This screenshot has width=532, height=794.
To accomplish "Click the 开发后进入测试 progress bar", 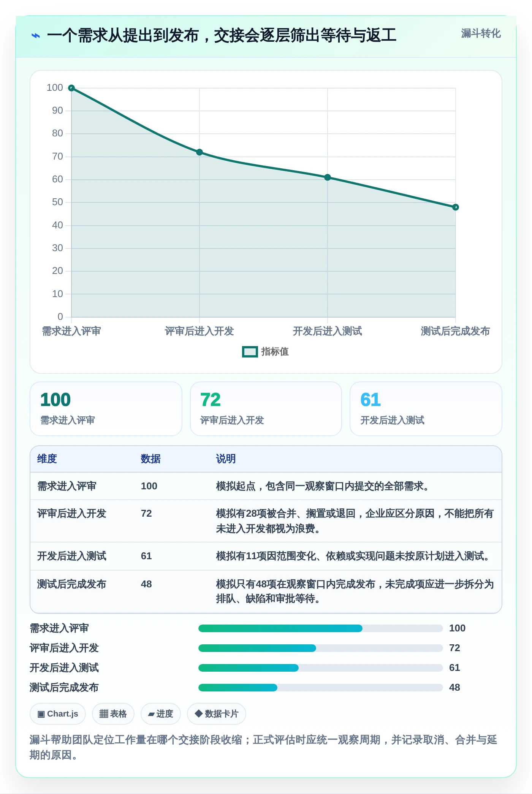I will pyautogui.click(x=321, y=668).
